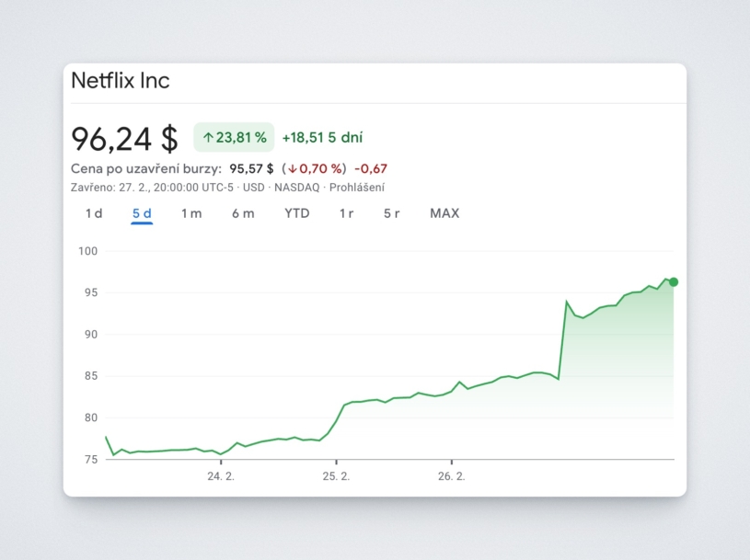Open the 1r chart range
750x560 pixels.
point(346,213)
